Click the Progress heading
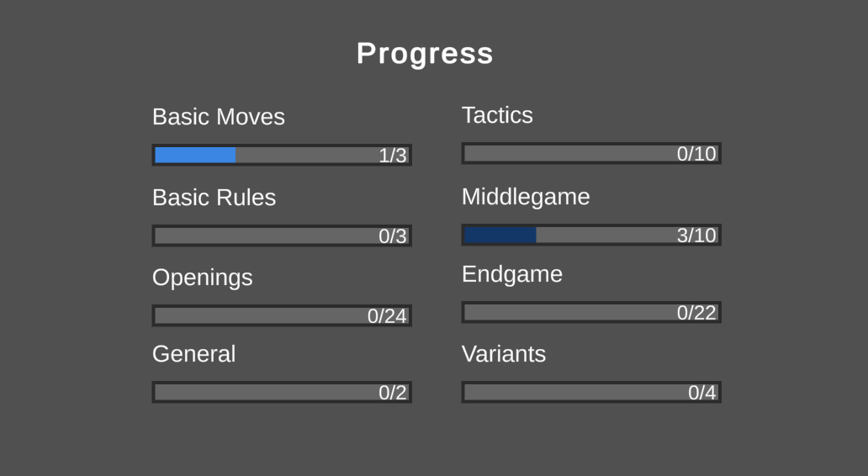 tap(425, 54)
